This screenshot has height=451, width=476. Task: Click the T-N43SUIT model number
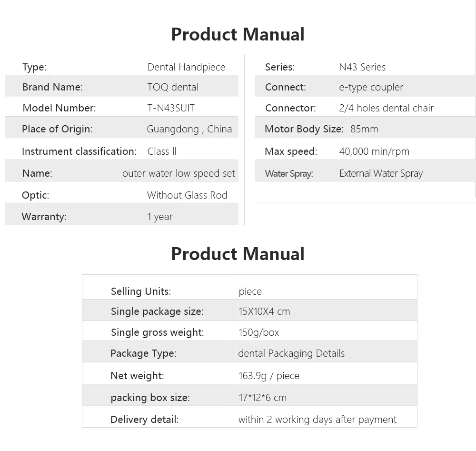point(171,108)
